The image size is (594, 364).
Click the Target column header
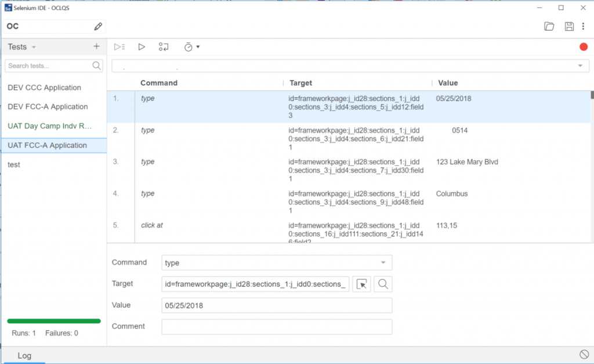301,83
